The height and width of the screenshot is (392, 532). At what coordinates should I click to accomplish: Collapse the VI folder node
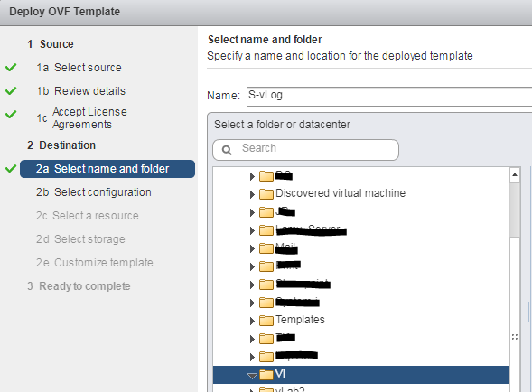pos(252,376)
